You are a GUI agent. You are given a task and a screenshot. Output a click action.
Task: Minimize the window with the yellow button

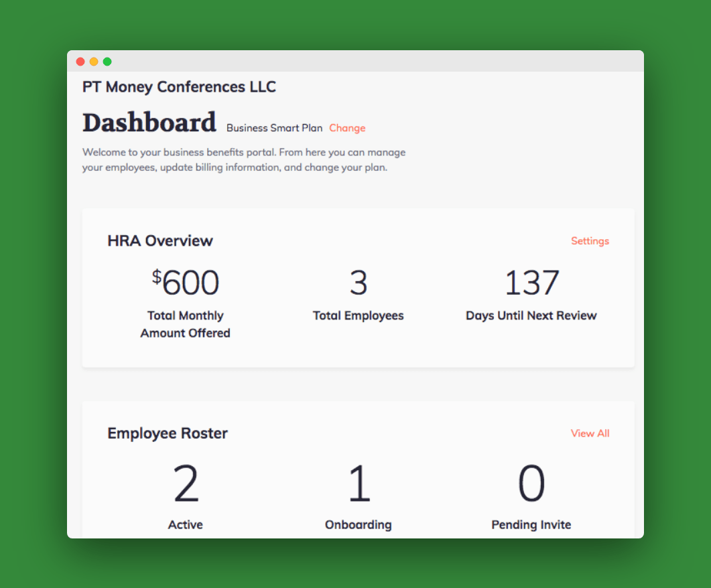[94, 62]
